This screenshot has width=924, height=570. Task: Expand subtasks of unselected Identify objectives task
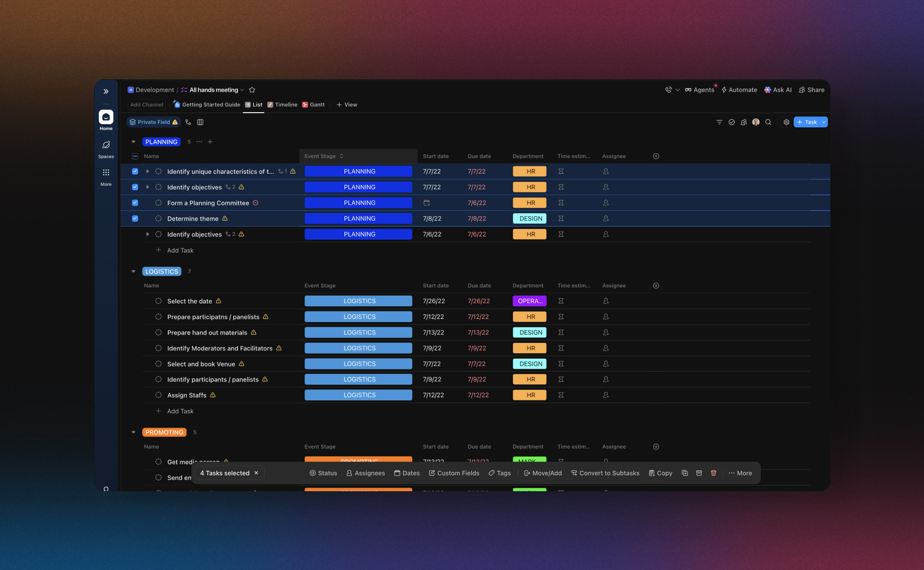click(147, 234)
